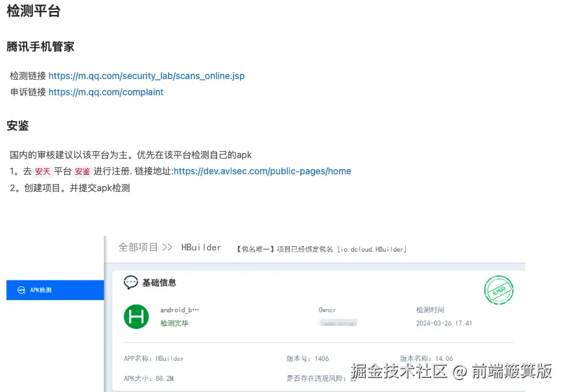Click the detection time 2024-03-26 17.41
Image resolution: width=564 pixels, height=392 pixels.
pos(444,323)
